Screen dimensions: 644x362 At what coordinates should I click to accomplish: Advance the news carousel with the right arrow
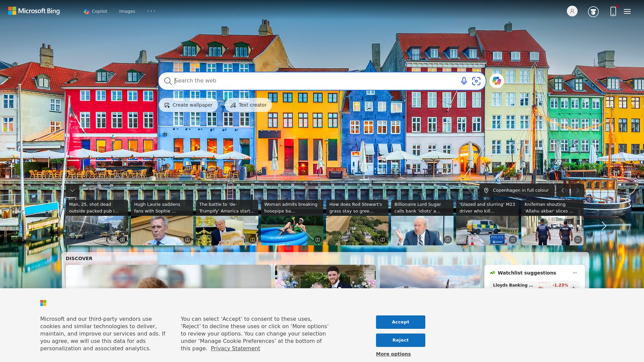coord(604,226)
